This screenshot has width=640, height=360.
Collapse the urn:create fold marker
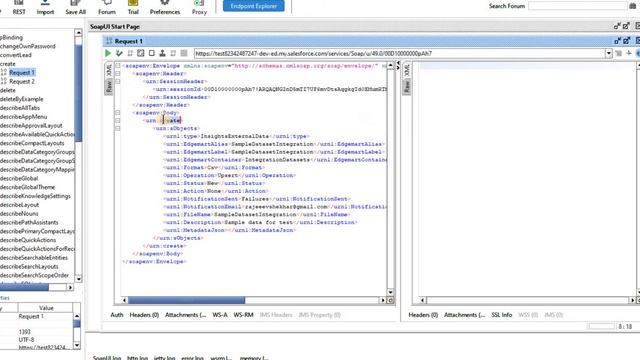click(118, 120)
